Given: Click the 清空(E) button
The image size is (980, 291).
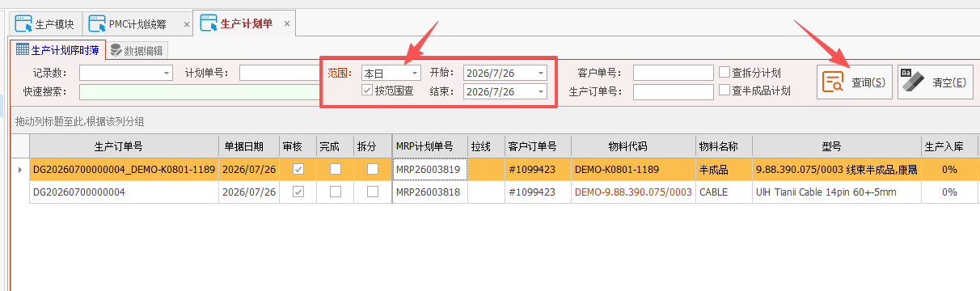Looking at the screenshot, I should [x=936, y=82].
